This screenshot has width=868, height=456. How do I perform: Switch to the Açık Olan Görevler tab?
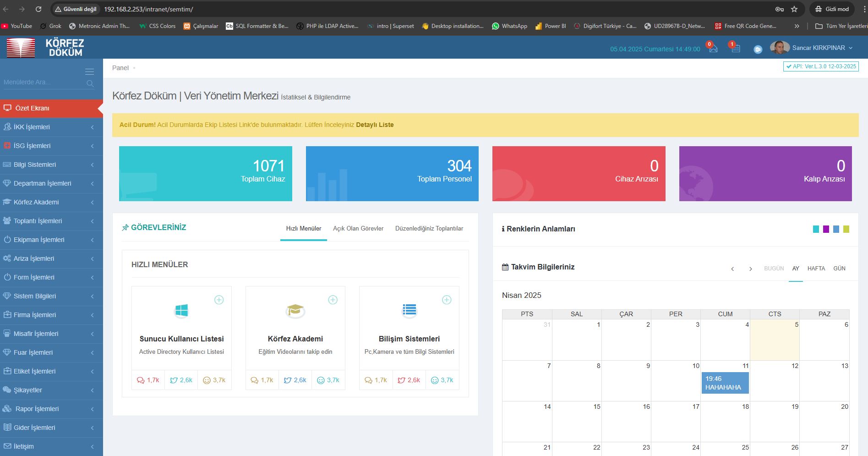tap(358, 228)
